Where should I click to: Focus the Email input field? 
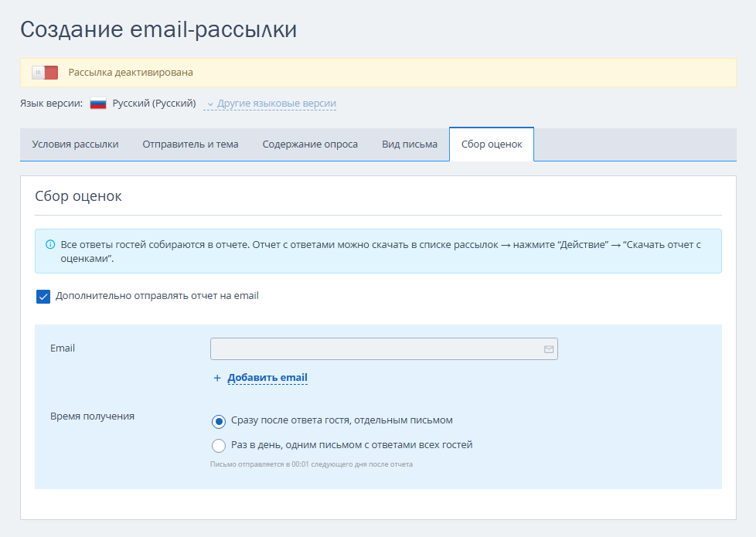pos(375,349)
